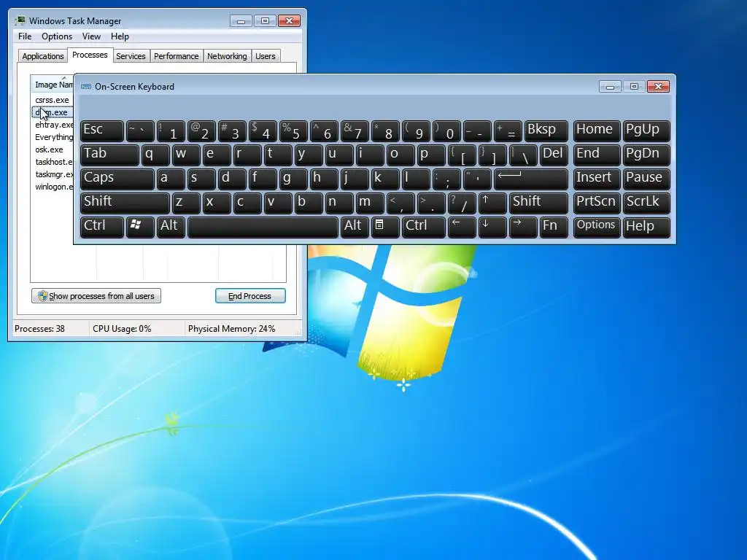Click the Insert key

(596, 179)
